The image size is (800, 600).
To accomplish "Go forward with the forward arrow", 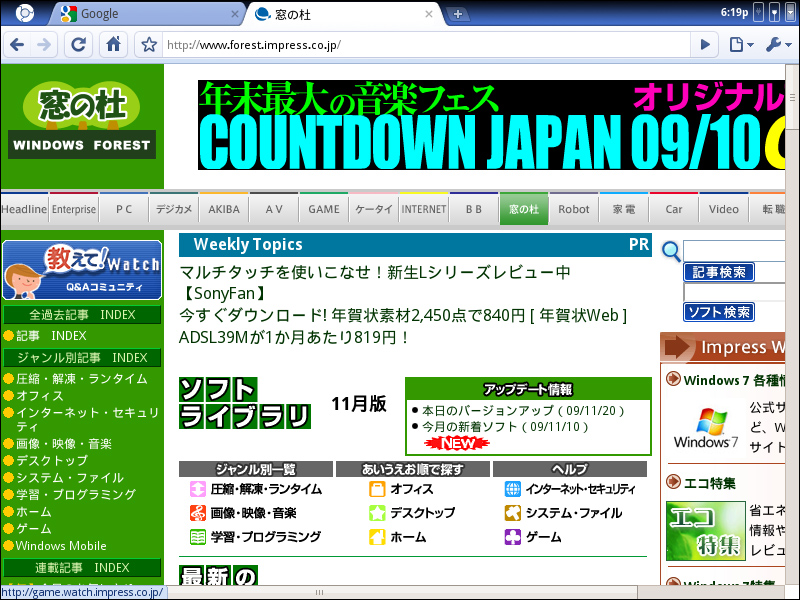I will (x=44, y=45).
